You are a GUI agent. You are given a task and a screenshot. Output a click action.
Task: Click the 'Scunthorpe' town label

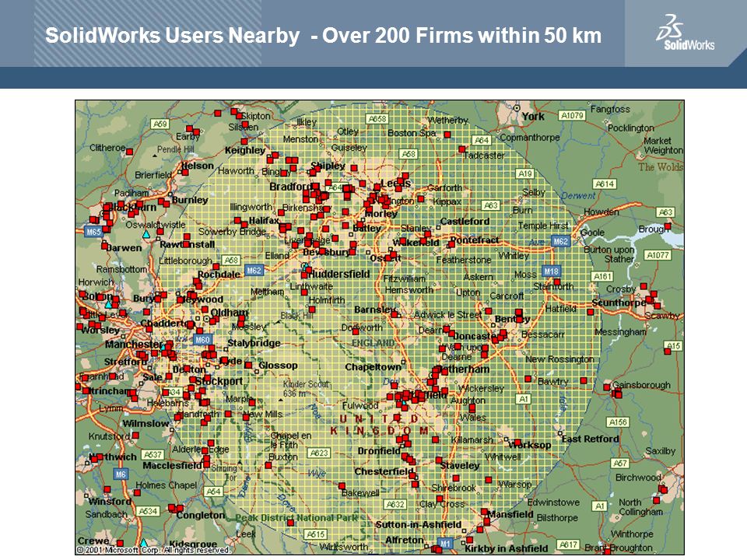point(619,303)
